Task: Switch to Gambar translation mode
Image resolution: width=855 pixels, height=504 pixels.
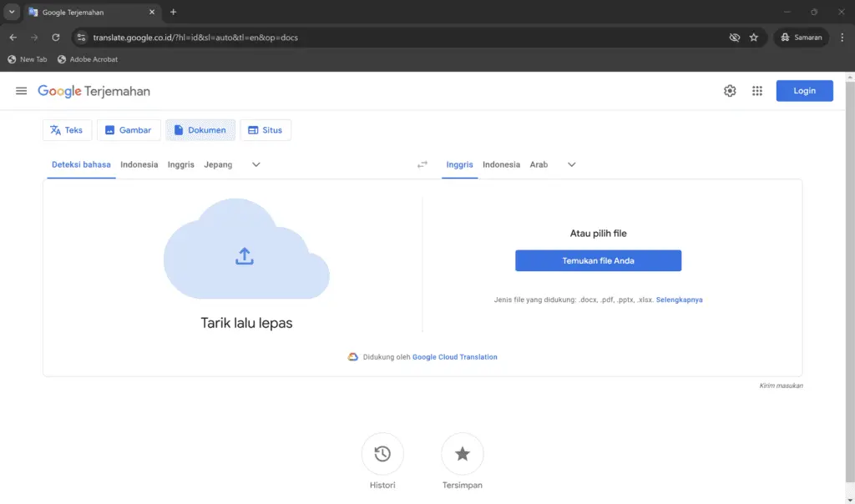Action: point(129,130)
